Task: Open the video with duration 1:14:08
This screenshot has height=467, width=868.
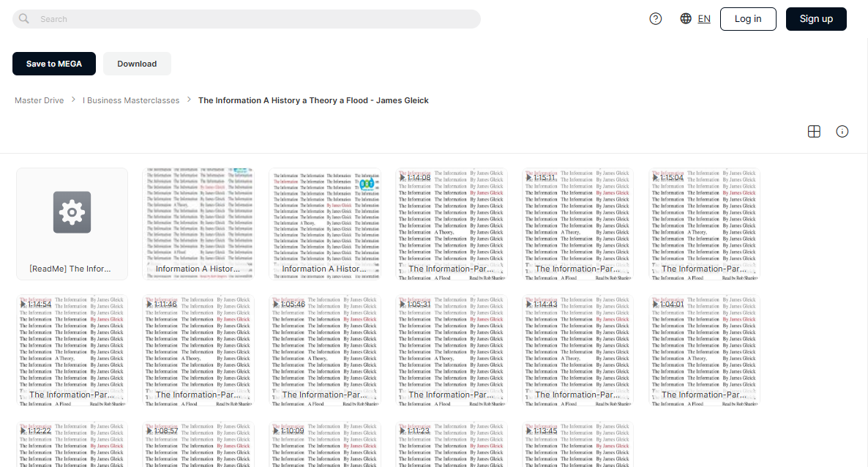Action: [451, 224]
